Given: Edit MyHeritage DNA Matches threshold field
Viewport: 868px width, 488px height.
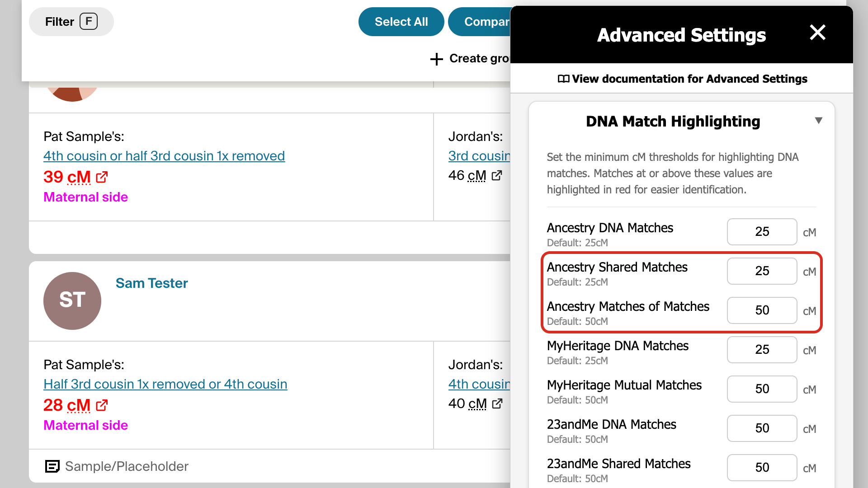Looking at the screenshot, I should point(762,350).
